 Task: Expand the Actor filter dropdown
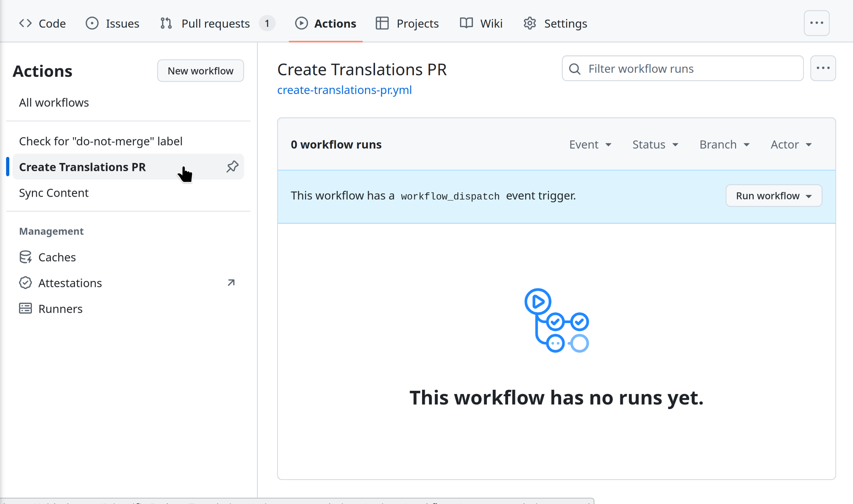click(x=792, y=145)
